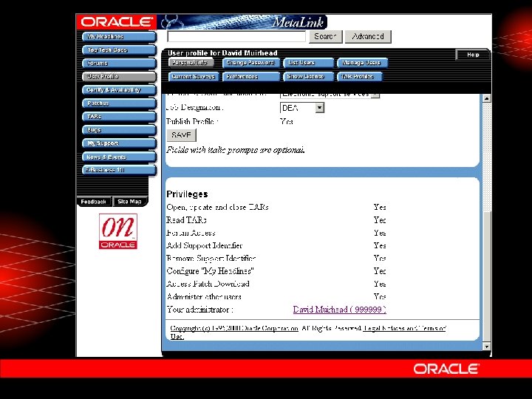532x399 pixels.
Task: Open Top Tech Docs section
Action: (x=119, y=50)
